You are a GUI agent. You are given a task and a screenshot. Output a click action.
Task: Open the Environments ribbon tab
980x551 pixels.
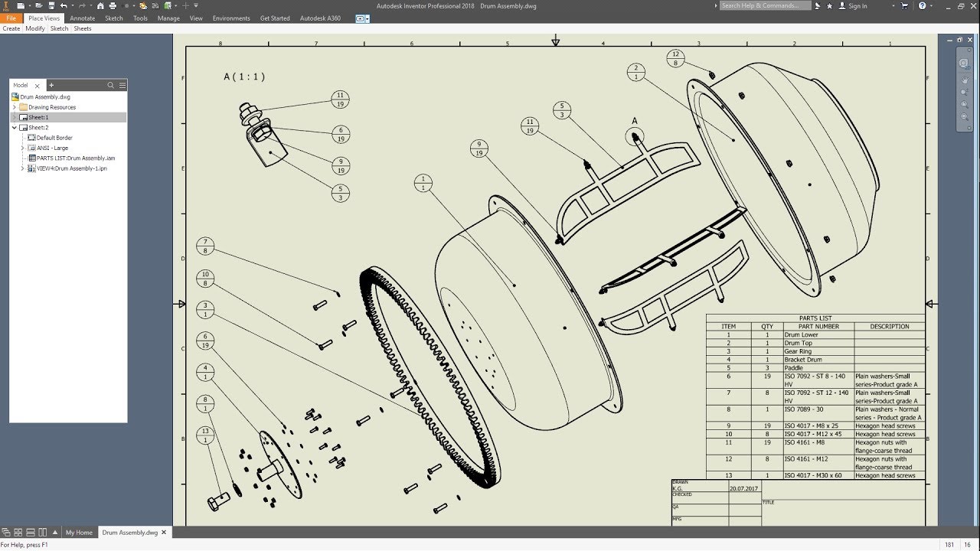point(231,18)
